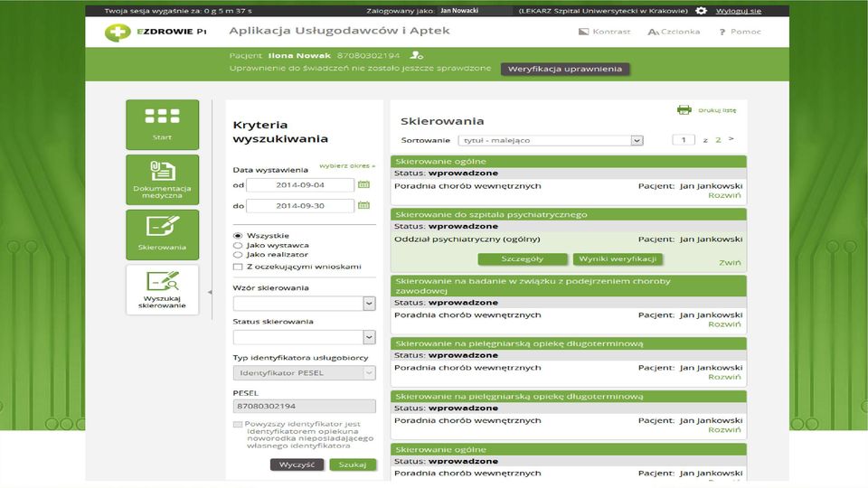Collapse psychiatric hospital referral via Zwiń
The height and width of the screenshot is (488, 868).
pos(730,263)
